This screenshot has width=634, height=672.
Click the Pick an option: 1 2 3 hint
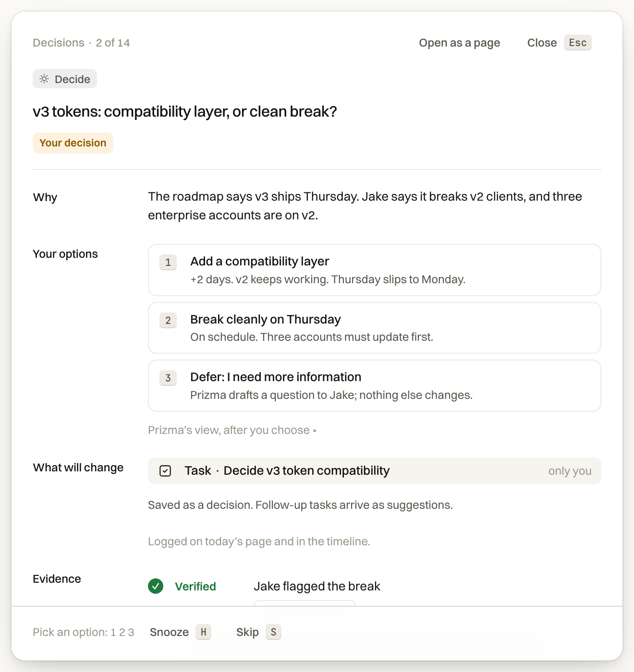coord(84,632)
